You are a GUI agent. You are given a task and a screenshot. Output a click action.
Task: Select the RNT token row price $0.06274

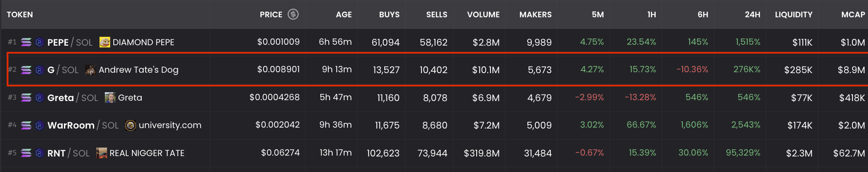(x=280, y=153)
